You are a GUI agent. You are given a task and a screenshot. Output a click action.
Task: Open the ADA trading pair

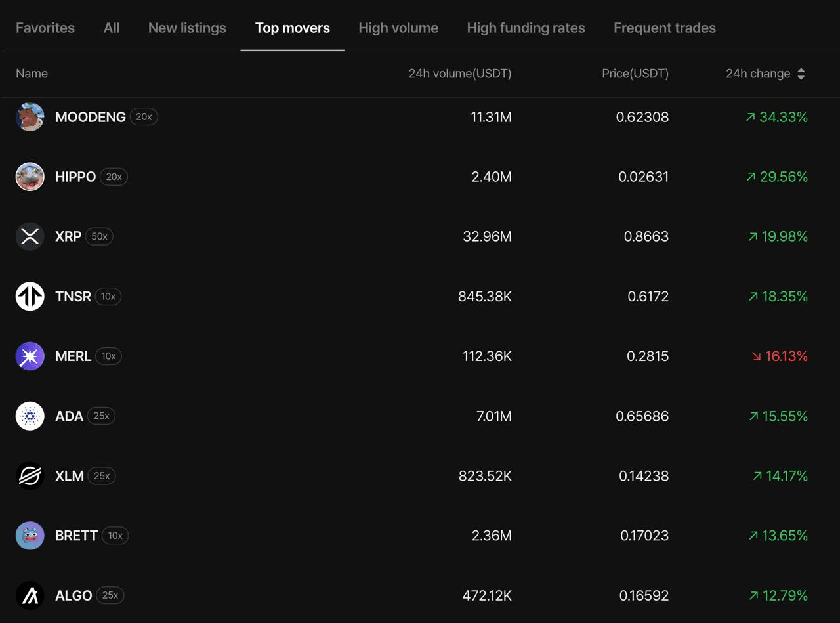pyautogui.click(x=69, y=416)
